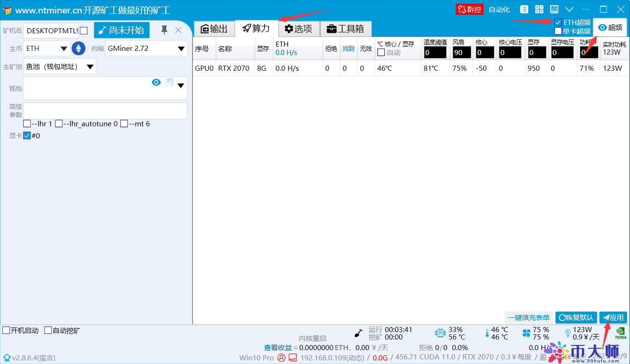Click the 应用 apply button
Image resolution: width=630 pixels, height=364 pixels.
pos(613,318)
